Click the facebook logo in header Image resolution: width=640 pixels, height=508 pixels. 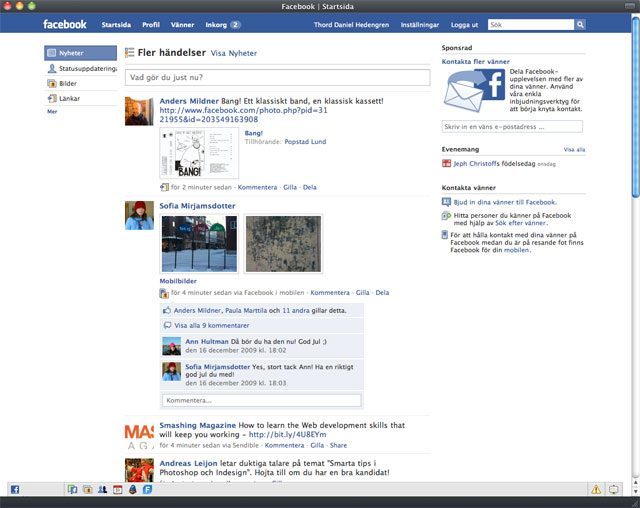[x=64, y=24]
